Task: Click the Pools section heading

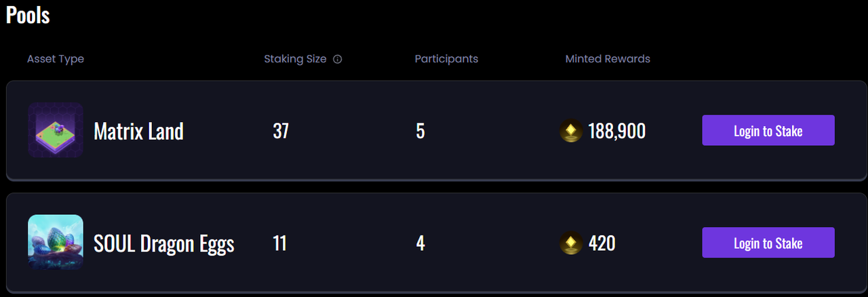Action: click(x=28, y=15)
